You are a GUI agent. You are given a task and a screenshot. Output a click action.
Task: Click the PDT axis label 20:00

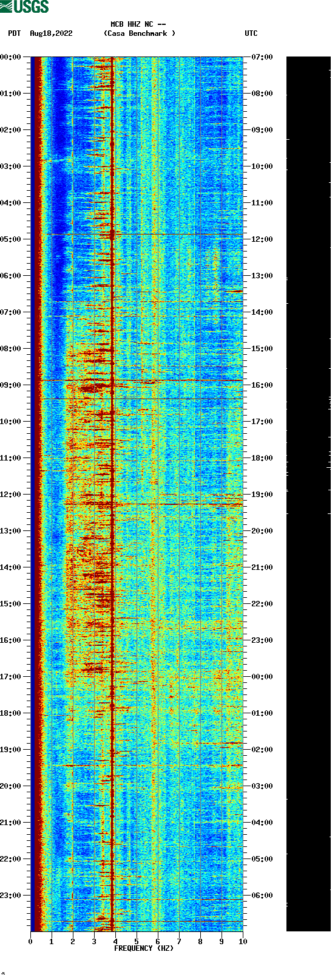point(11,786)
